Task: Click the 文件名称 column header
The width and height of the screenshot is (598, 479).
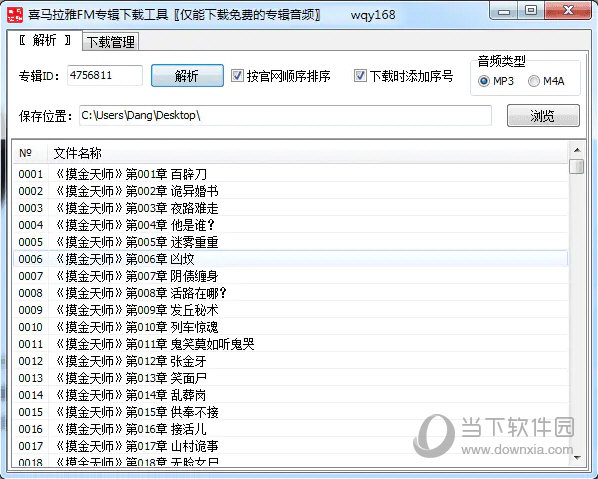Action: pyautogui.click(x=307, y=153)
